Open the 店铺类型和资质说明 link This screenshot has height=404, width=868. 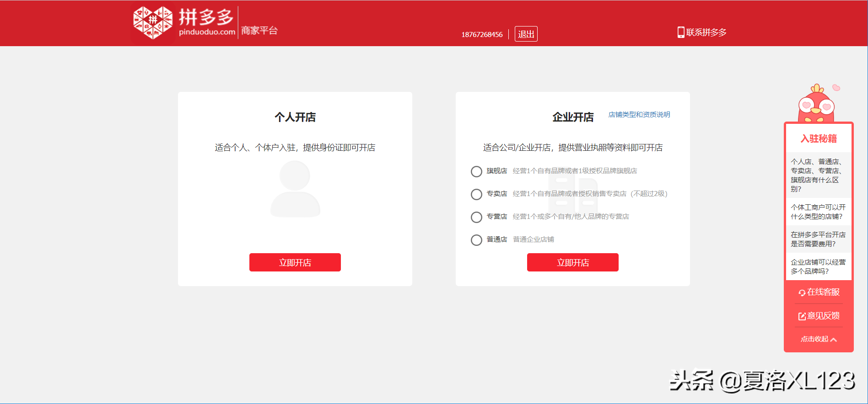pos(639,115)
